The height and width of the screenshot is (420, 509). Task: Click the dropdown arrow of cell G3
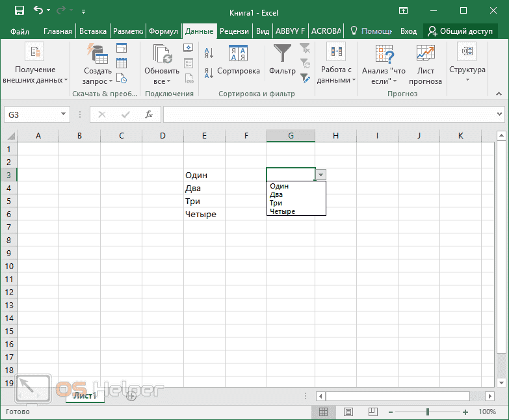coord(321,174)
